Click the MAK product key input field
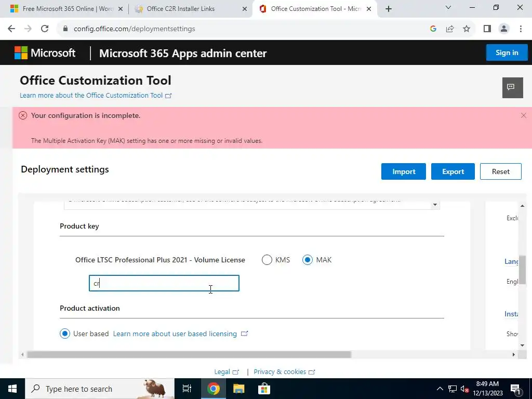532x399 pixels. (x=164, y=283)
